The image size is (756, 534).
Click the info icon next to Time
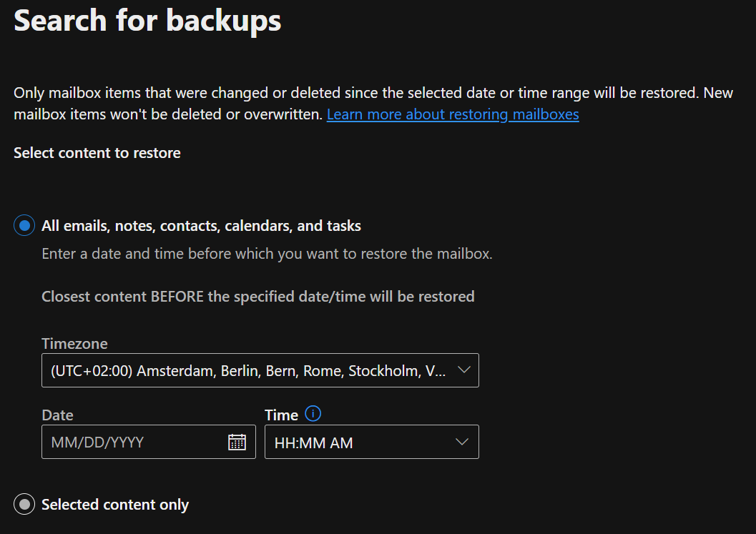point(313,413)
